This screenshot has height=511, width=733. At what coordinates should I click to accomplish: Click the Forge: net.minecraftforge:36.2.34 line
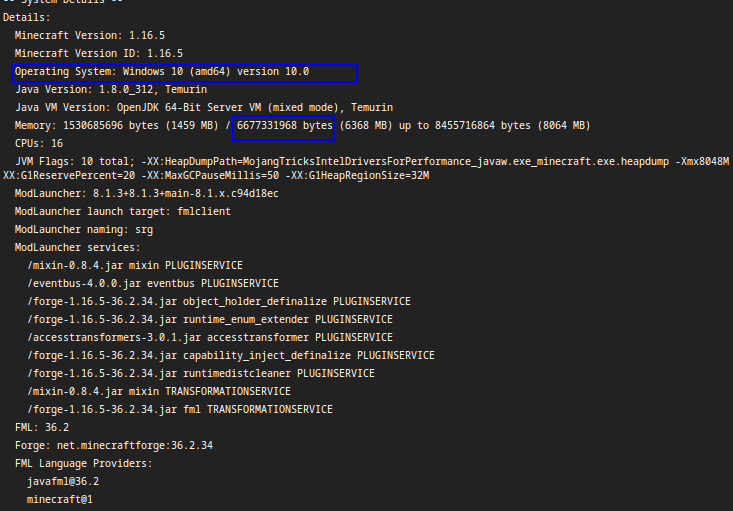click(x=113, y=445)
